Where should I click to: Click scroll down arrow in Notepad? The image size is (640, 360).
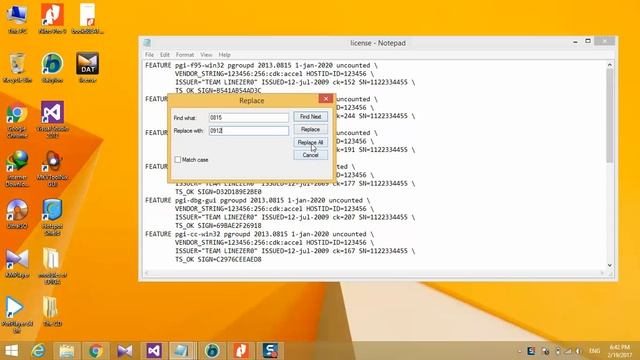coord(609,265)
